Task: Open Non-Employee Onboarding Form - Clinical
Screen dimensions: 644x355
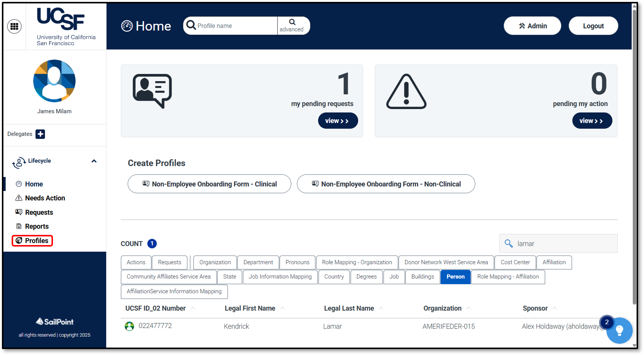Action: tap(209, 184)
